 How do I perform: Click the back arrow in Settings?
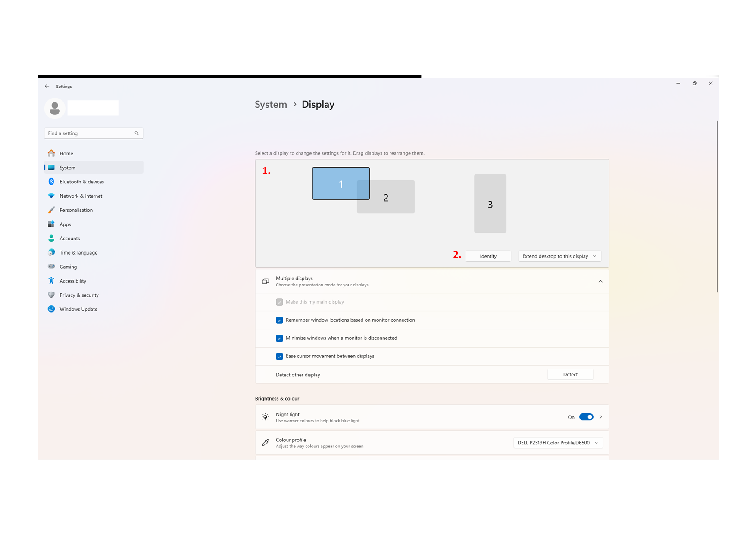(x=47, y=87)
